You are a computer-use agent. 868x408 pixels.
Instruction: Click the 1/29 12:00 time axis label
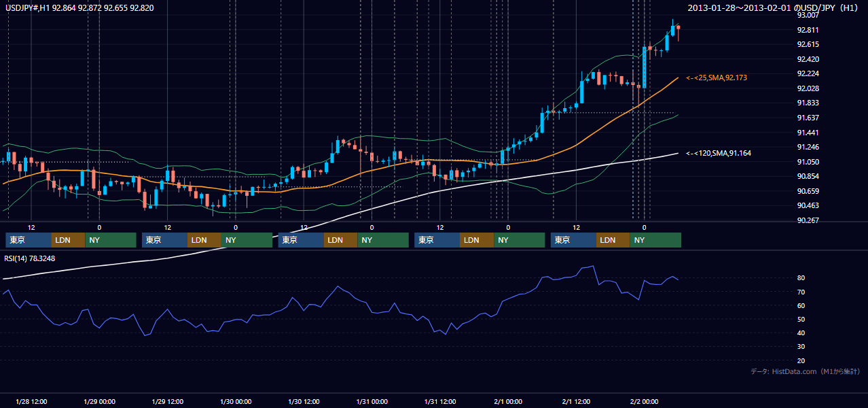point(167,402)
